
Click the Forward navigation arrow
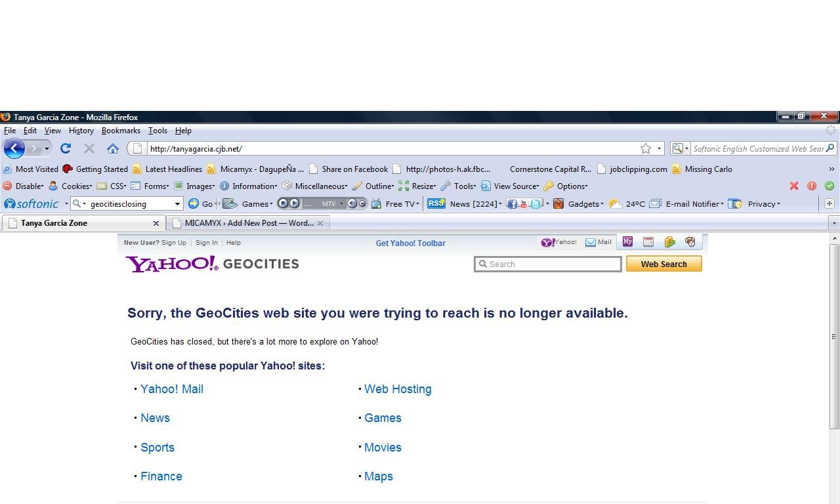click(34, 148)
